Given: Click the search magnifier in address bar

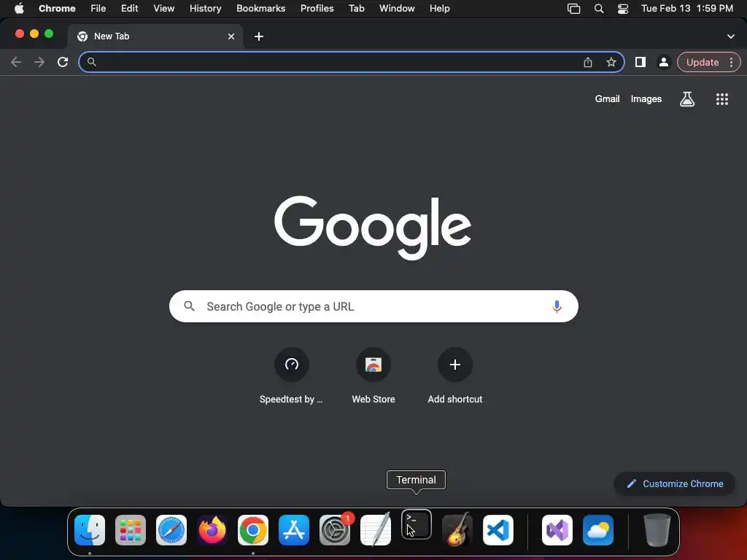Looking at the screenshot, I should click(91, 62).
